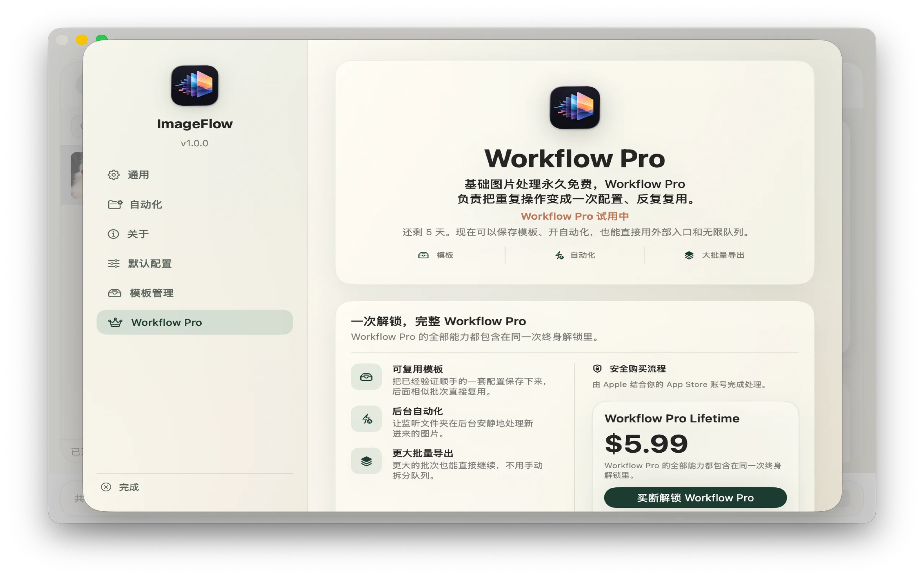
Task: Click the 可复用模板 feature title
Action: tap(418, 369)
